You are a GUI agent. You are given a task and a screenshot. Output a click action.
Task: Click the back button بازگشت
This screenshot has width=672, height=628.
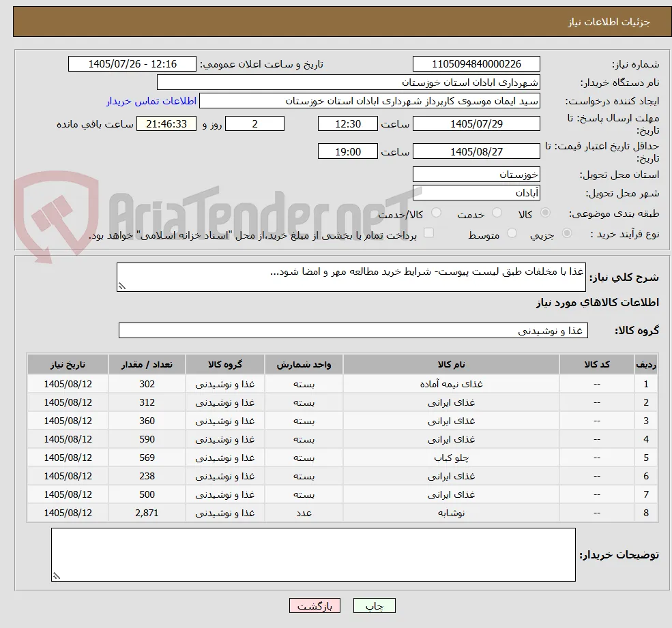pos(315,605)
